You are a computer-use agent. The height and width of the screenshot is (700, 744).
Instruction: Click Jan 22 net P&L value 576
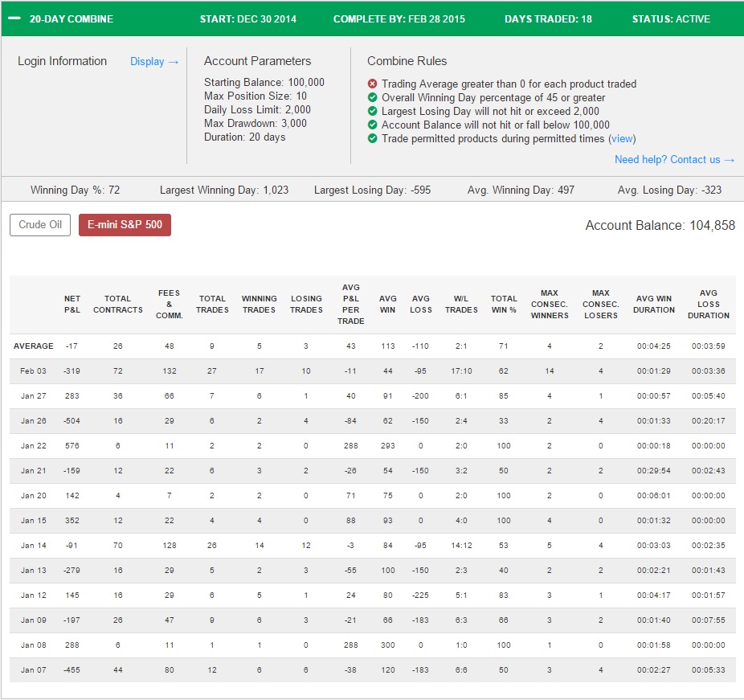point(72,445)
